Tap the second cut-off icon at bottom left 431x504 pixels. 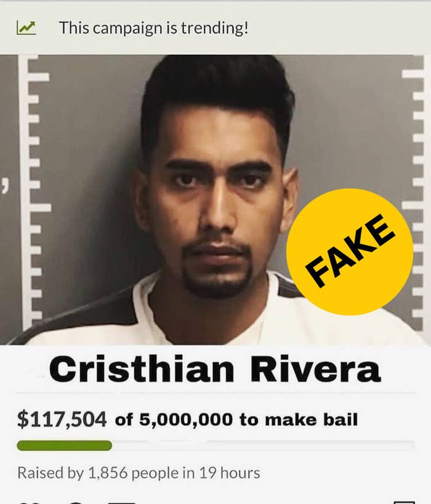76,502
